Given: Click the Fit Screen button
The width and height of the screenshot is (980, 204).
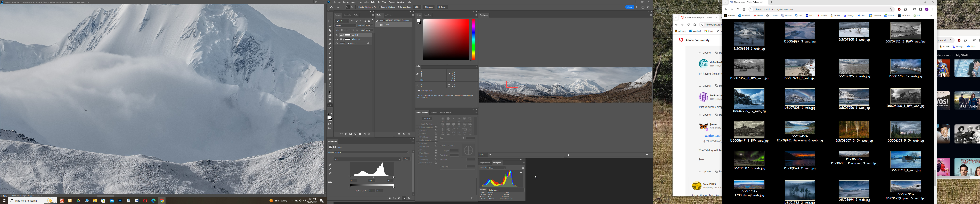Looking at the screenshot, I should [429, 7].
